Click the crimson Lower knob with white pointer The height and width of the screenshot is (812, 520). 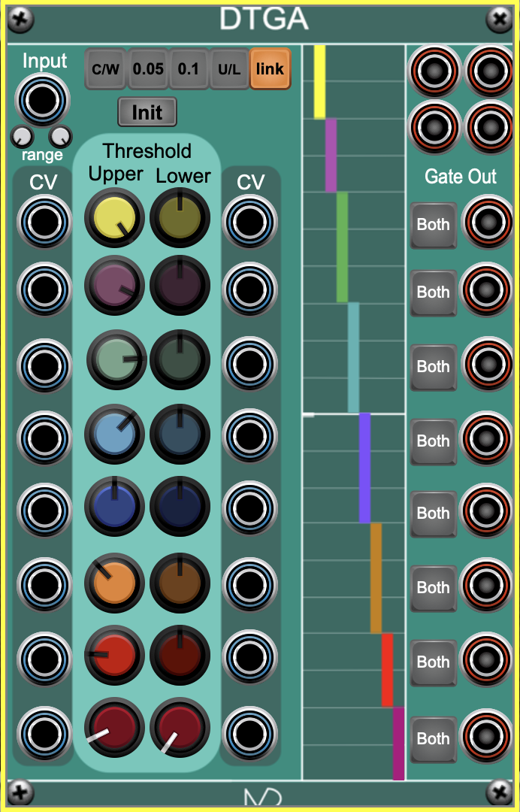[x=180, y=727]
